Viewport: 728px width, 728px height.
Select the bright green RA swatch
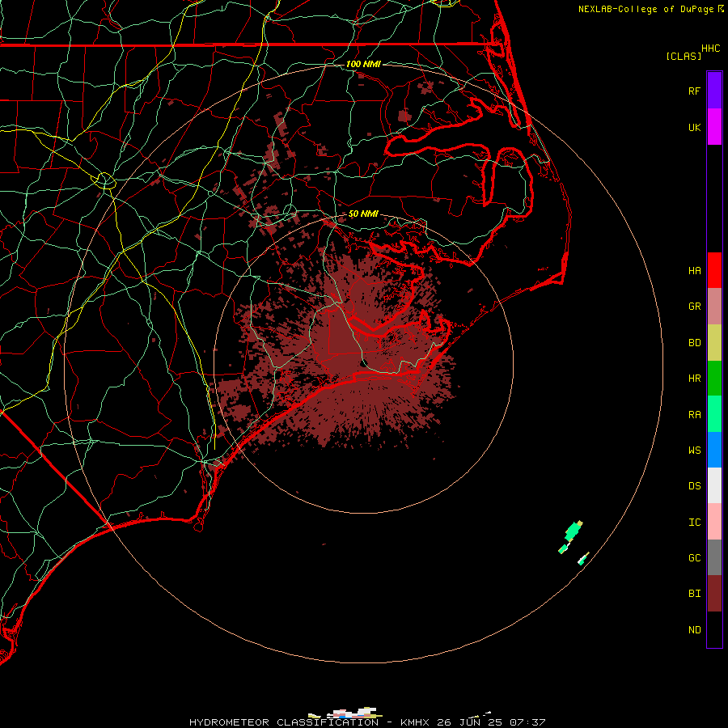coord(714,414)
